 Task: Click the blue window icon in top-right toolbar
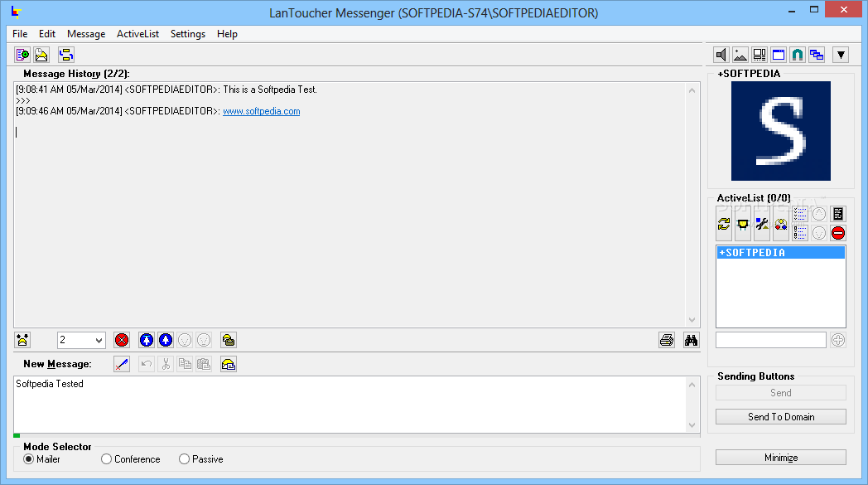[779, 55]
